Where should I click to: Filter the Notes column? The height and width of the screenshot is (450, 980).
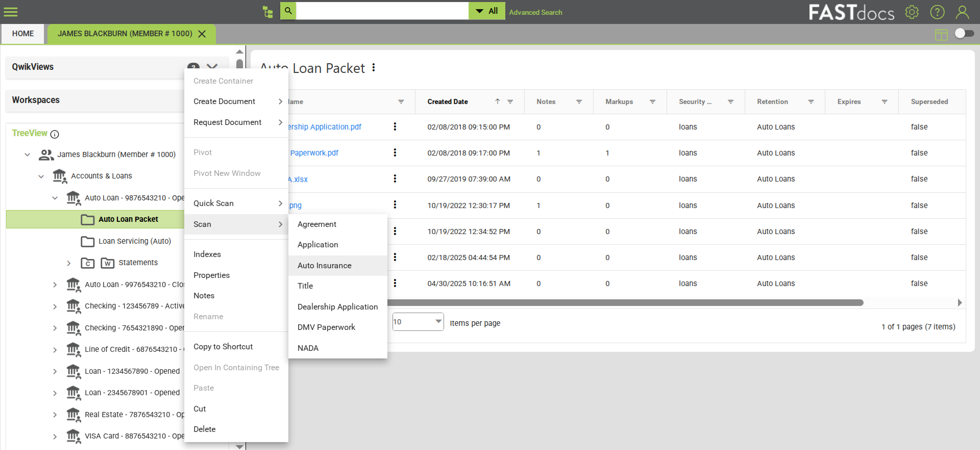579,101
